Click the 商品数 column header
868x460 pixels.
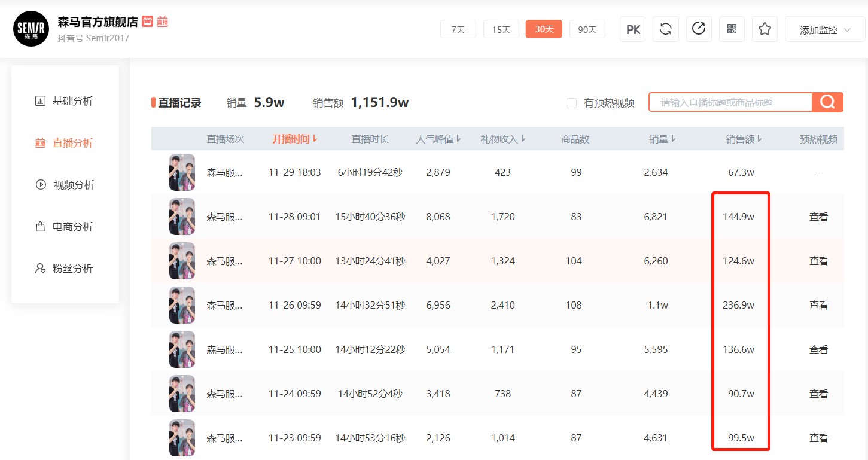tap(575, 139)
